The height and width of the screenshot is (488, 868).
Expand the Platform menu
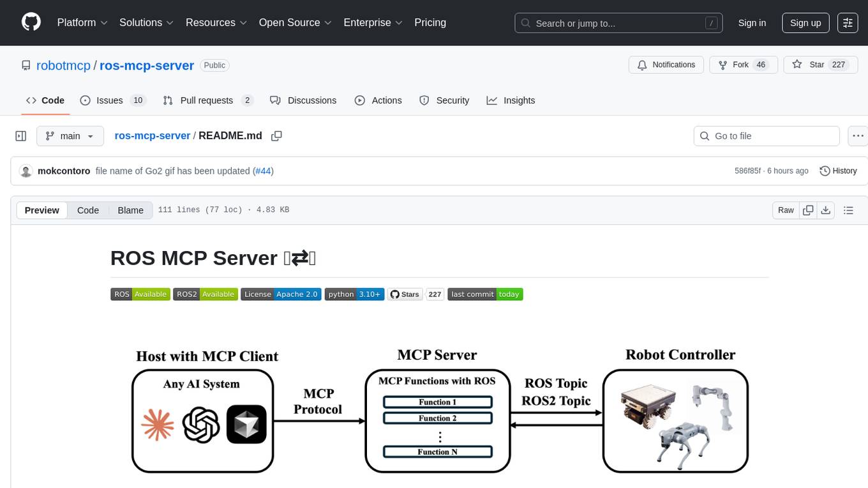tap(82, 22)
